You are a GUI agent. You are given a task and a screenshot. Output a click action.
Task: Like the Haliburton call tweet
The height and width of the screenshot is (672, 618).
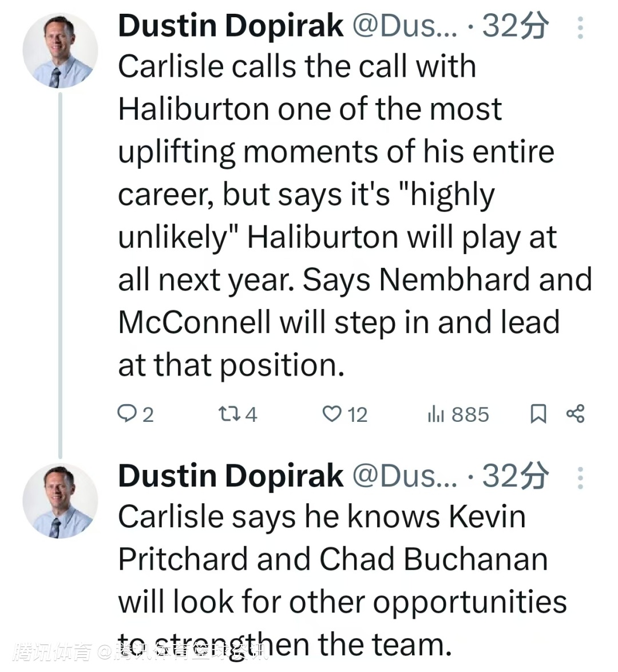coord(332,413)
